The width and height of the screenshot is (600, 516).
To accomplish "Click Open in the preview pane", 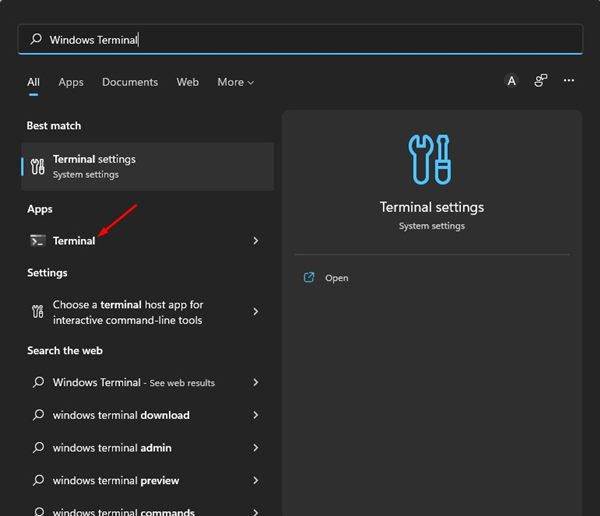I will 337,278.
